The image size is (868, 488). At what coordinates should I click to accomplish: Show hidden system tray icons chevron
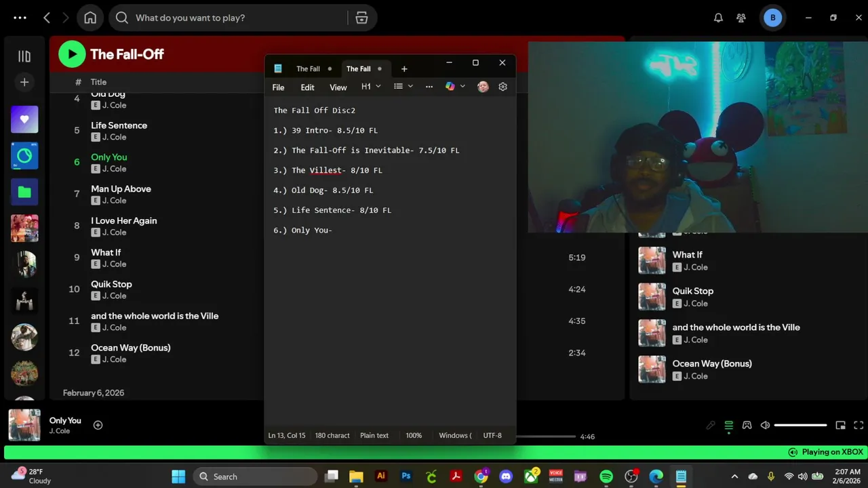pos(734,476)
